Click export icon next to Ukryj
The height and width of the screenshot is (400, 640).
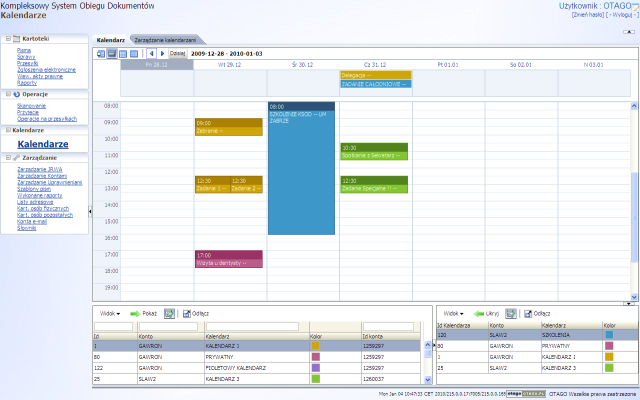(x=511, y=313)
